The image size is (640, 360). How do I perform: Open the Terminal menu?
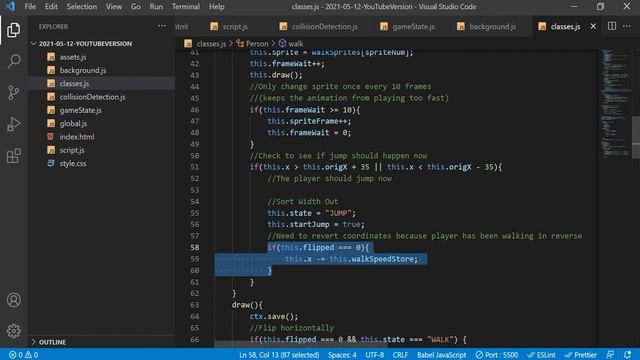(x=186, y=7)
